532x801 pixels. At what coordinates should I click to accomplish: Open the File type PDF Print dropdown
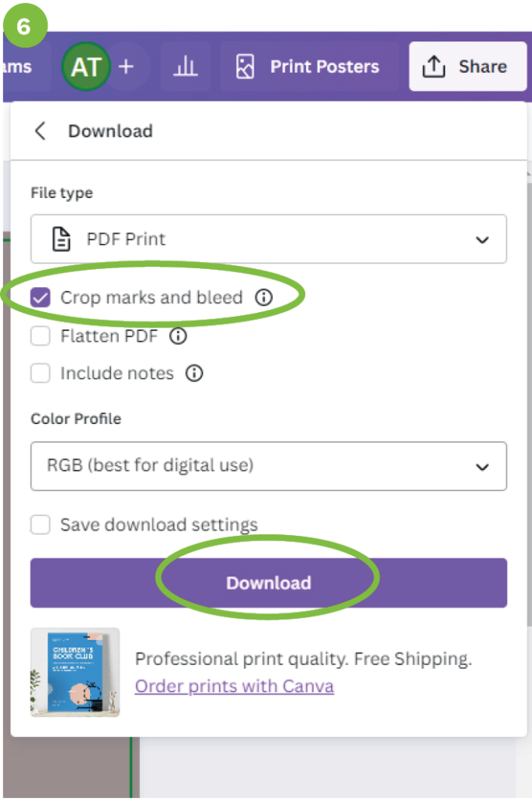(268, 239)
